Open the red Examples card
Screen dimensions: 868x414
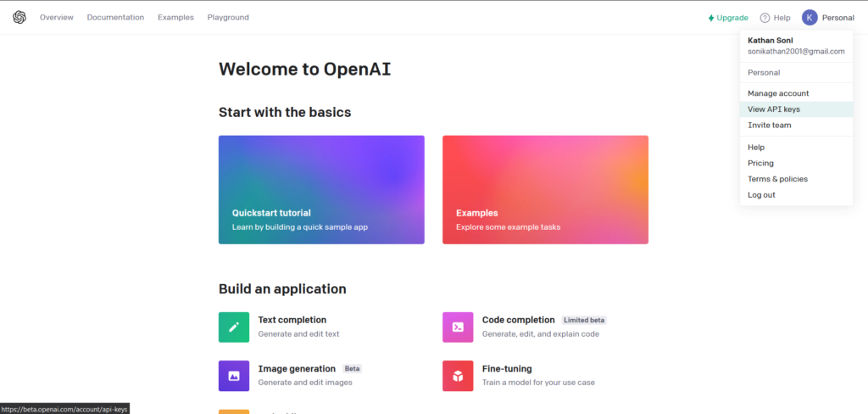click(545, 190)
